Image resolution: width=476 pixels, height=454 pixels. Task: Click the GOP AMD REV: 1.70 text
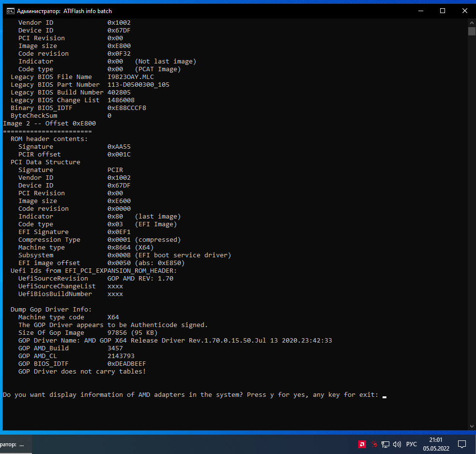pos(140,279)
